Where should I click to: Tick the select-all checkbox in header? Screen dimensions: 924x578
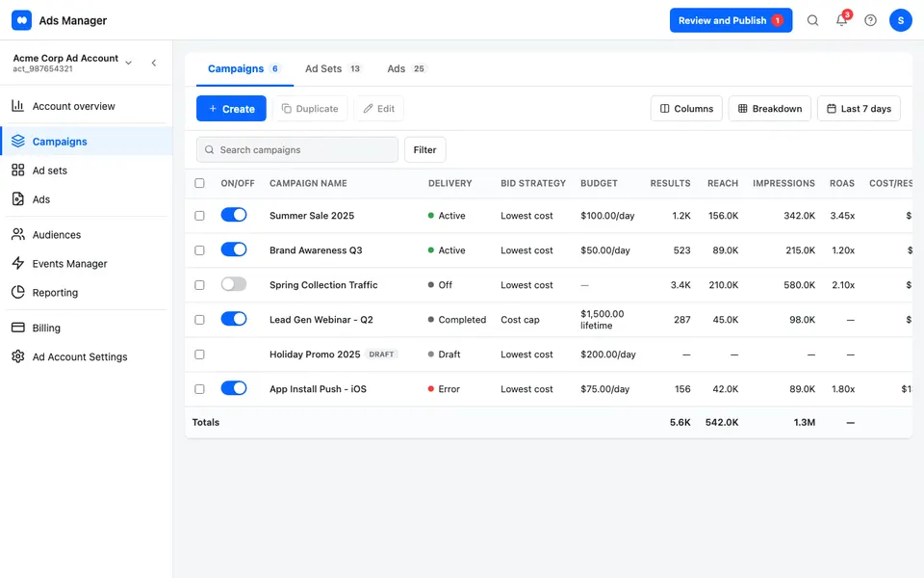200,183
